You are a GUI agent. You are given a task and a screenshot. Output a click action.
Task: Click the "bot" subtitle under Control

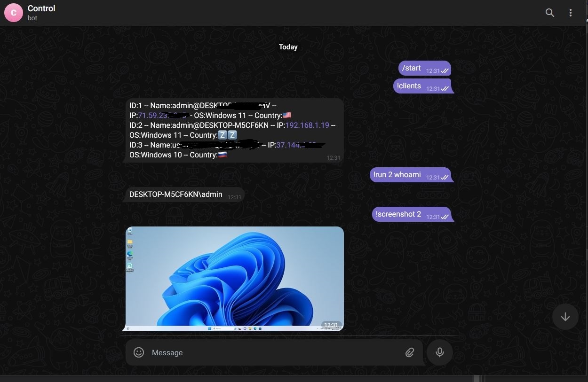click(32, 18)
